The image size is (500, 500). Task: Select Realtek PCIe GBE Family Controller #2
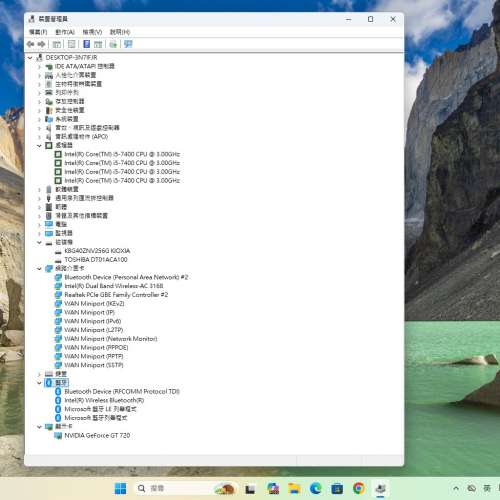coord(116,295)
